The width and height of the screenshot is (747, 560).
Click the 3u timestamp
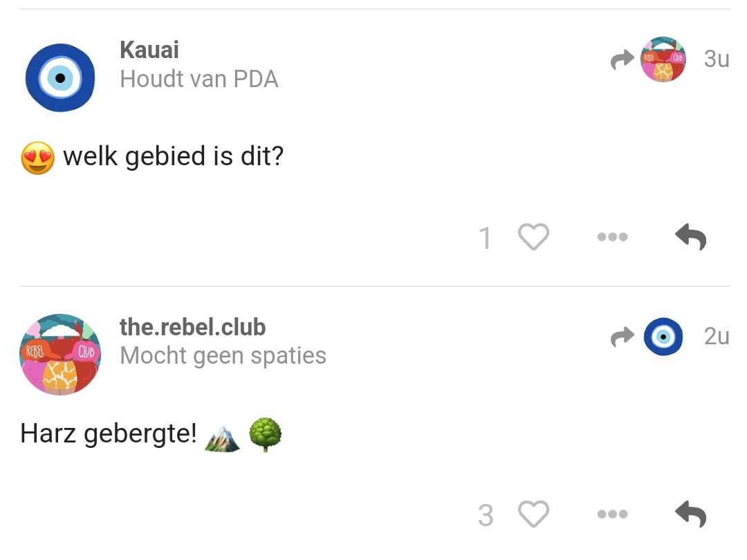tap(717, 59)
